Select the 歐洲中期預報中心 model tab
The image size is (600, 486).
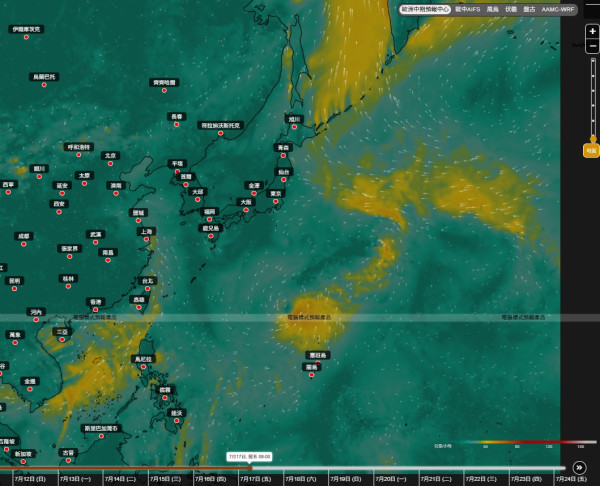coord(425,9)
